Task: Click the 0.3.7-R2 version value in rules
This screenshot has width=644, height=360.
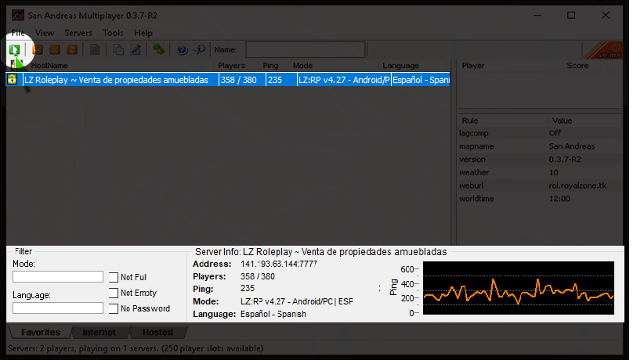Action: (x=565, y=160)
